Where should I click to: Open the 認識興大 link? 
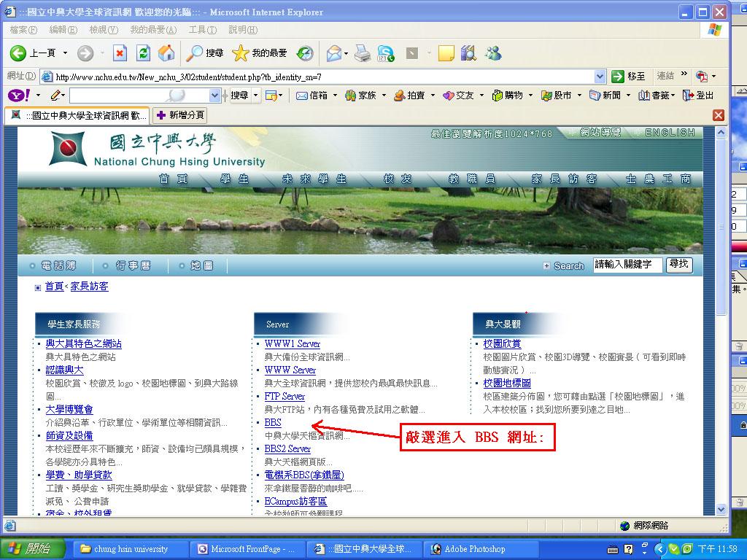pos(64,370)
